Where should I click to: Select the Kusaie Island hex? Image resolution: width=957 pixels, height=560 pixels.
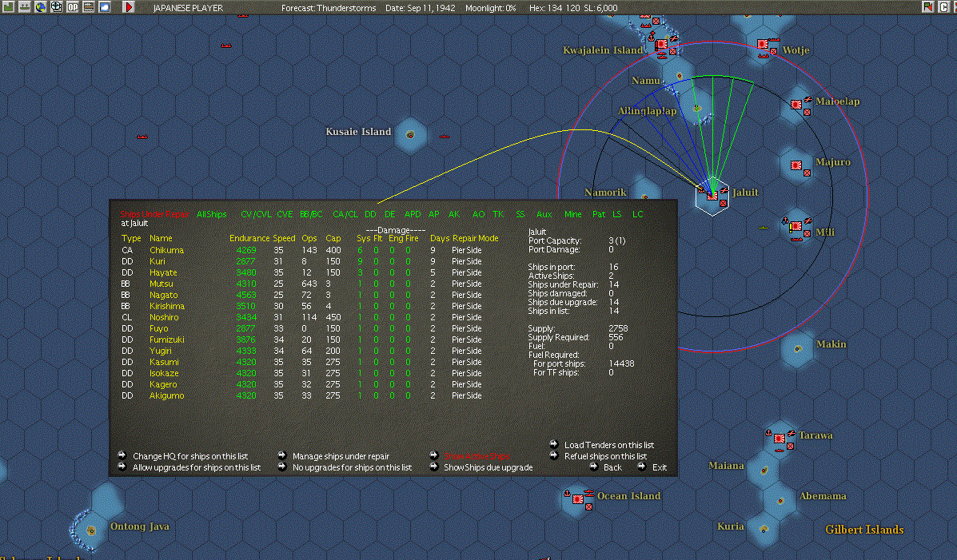click(x=410, y=135)
